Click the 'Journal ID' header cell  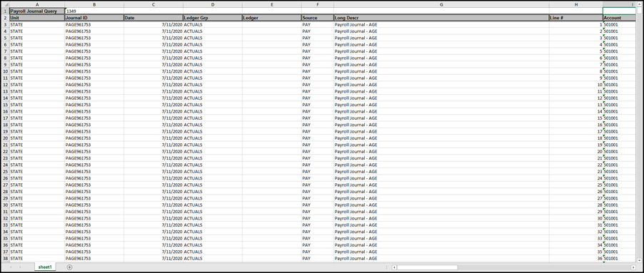coord(94,18)
